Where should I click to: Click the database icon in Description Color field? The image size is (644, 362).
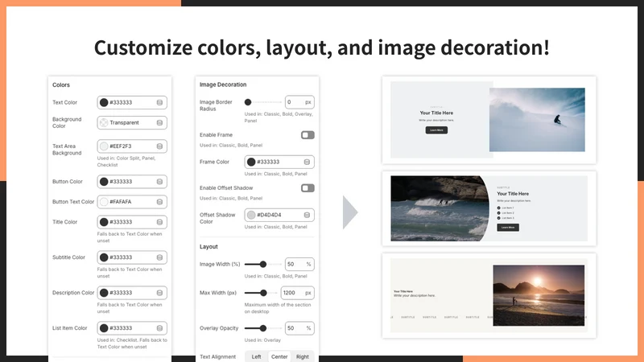tap(159, 293)
